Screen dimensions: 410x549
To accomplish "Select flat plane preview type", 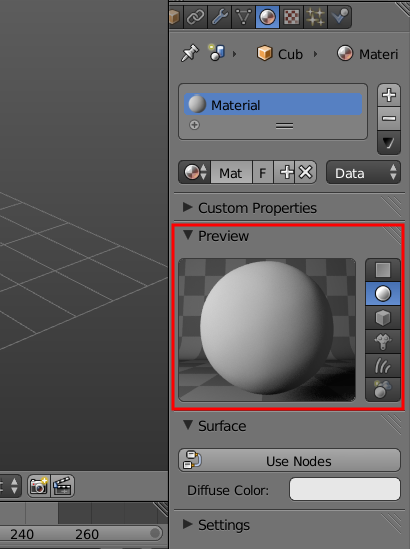I will click(x=383, y=270).
